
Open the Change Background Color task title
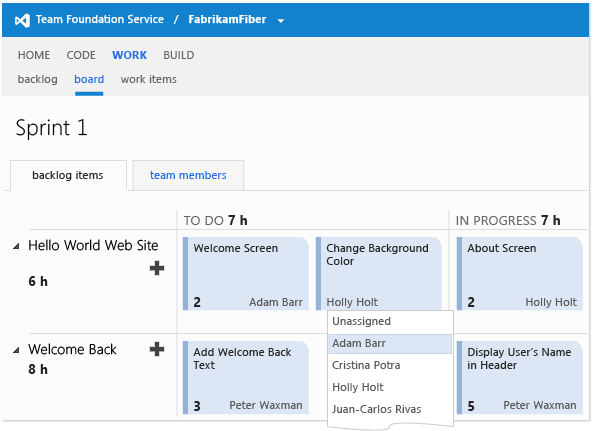click(x=377, y=254)
